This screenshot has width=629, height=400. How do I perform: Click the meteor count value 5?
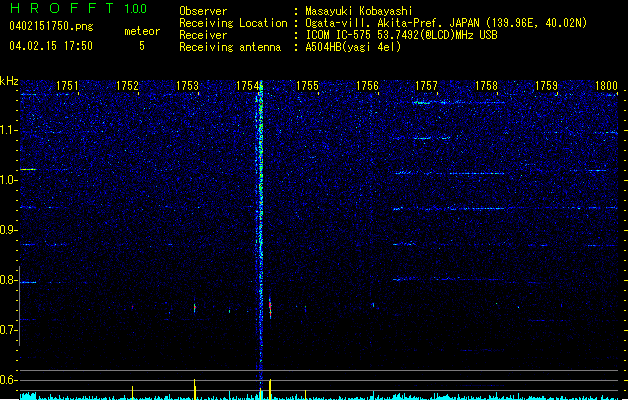click(142, 46)
